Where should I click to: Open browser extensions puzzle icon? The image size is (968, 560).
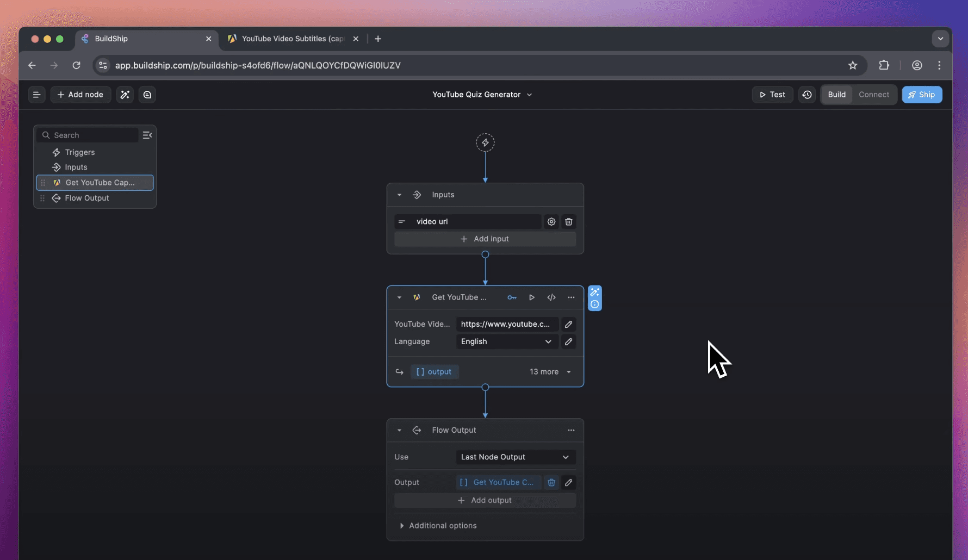point(884,65)
